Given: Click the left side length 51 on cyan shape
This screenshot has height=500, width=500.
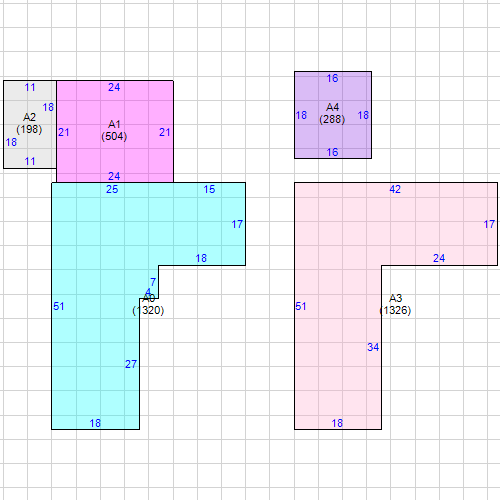Looking at the screenshot, I should (x=59, y=306).
